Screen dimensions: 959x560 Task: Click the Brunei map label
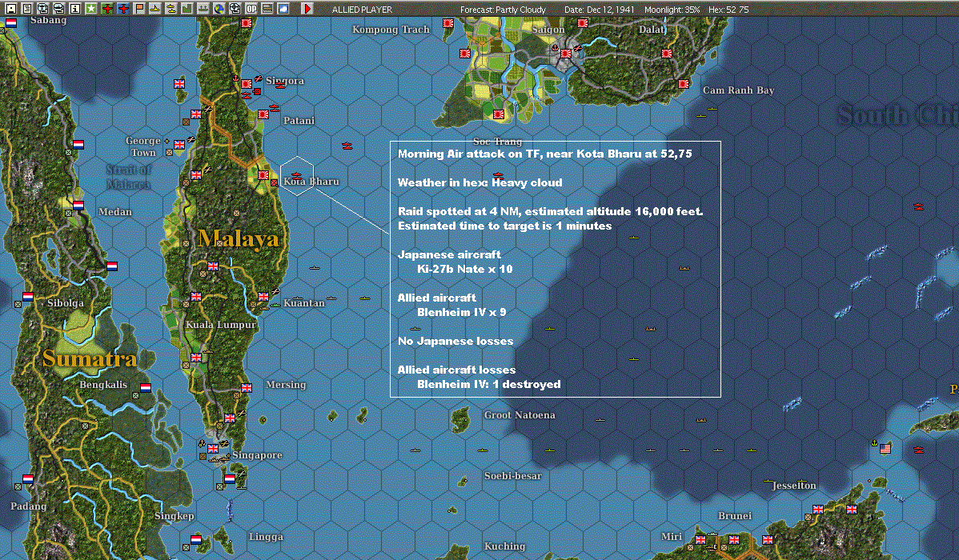[735, 516]
